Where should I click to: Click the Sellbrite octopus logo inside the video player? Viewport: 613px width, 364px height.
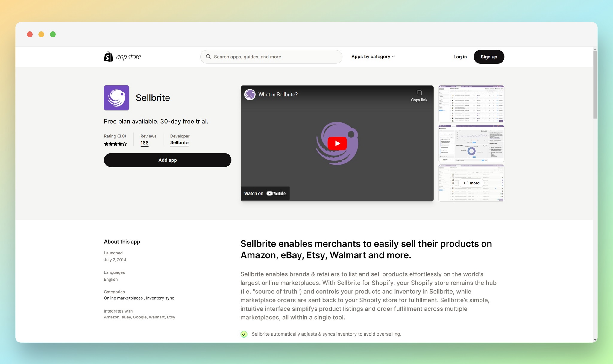(x=249, y=94)
